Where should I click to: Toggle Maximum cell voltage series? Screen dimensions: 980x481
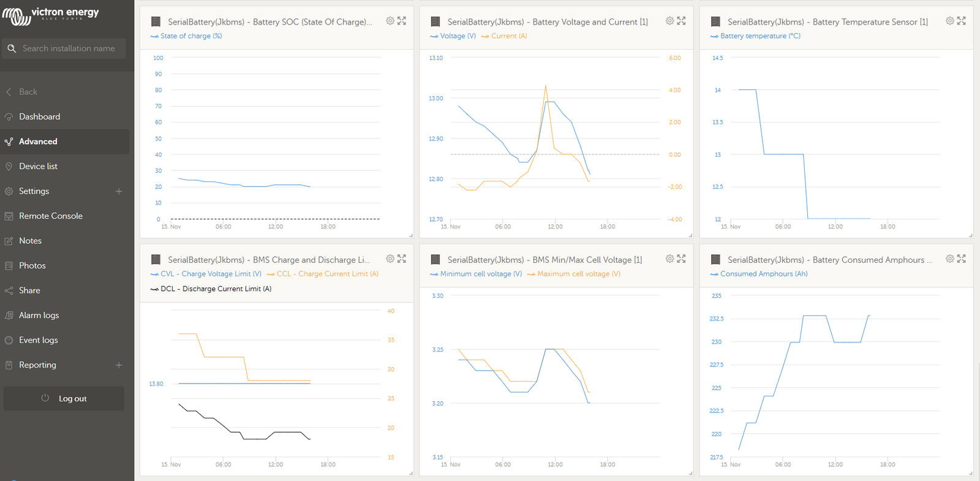tap(574, 274)
